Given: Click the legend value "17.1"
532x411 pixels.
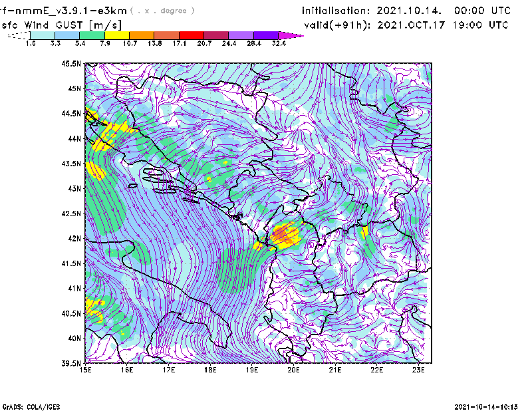Looking at the screenshot, I should coord(179,43).
